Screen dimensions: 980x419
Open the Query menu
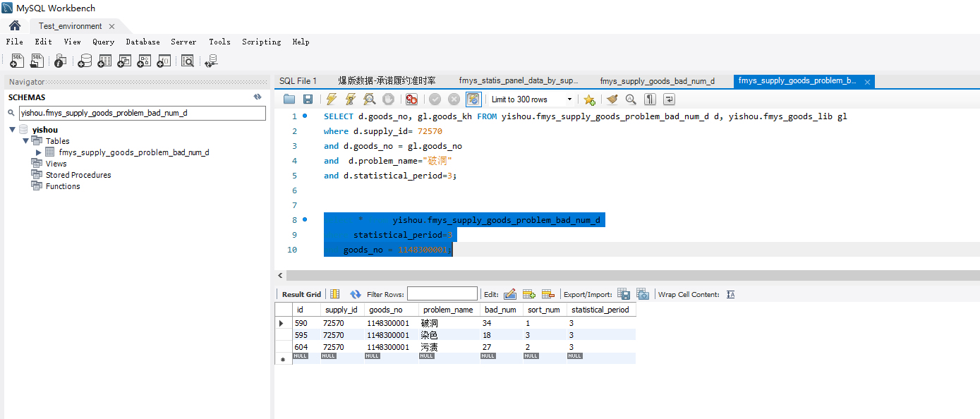[x=104, y=42]
